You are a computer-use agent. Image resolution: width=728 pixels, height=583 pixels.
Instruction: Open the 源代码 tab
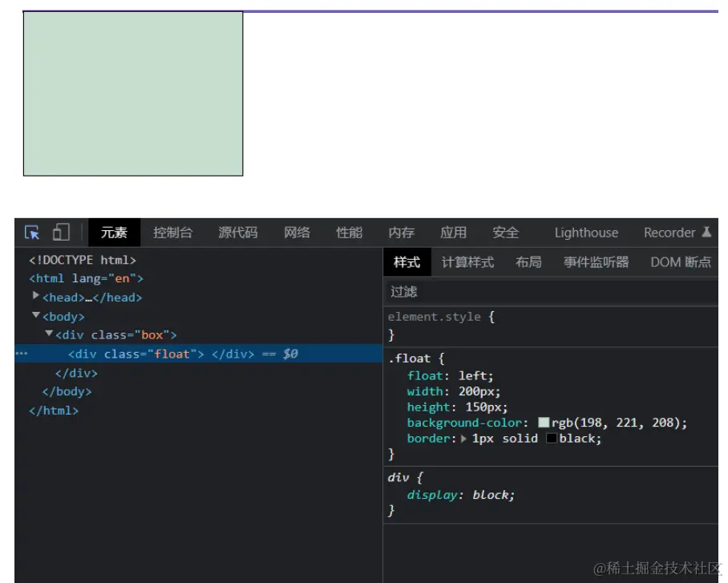pos(237,233)
